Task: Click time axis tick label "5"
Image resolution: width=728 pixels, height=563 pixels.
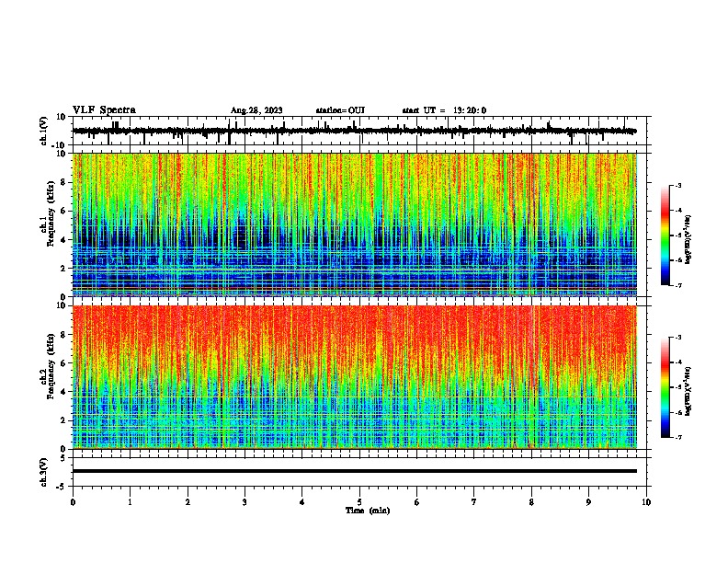Action: tap(359, 502)
